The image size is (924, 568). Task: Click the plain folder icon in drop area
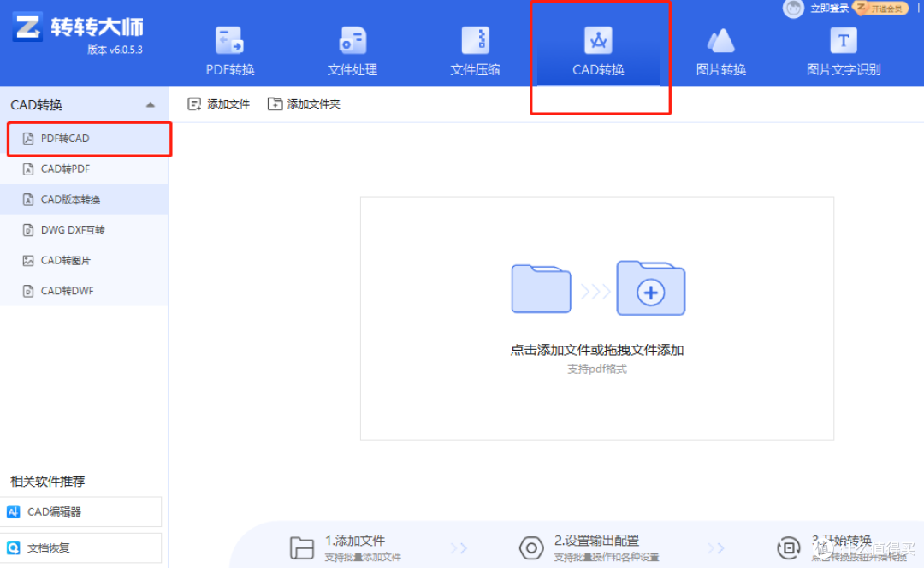point(541,289)
